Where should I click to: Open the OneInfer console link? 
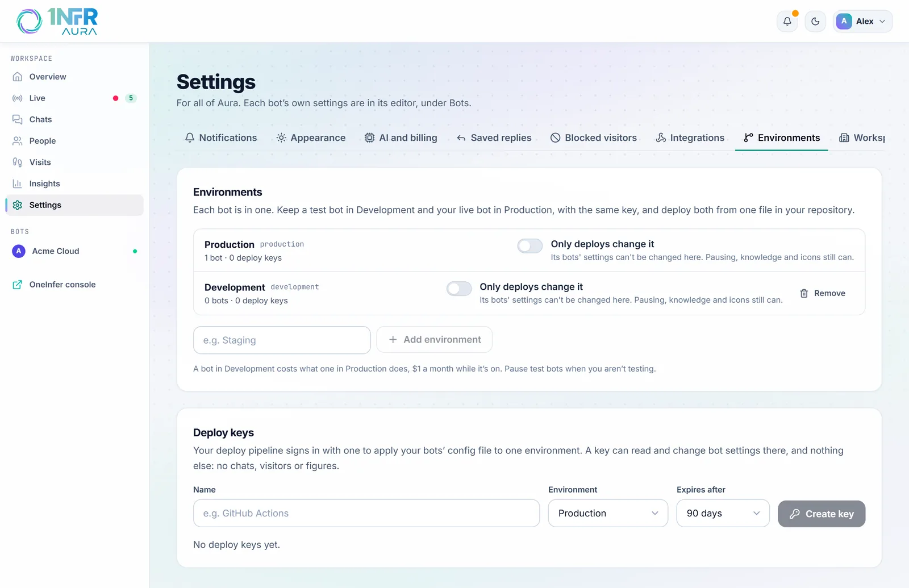coord(74,285)
